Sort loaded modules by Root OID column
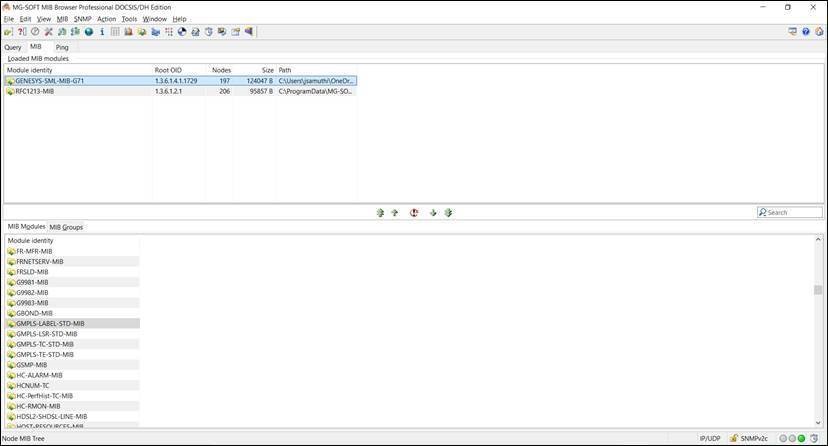 (x=168, y=70)
